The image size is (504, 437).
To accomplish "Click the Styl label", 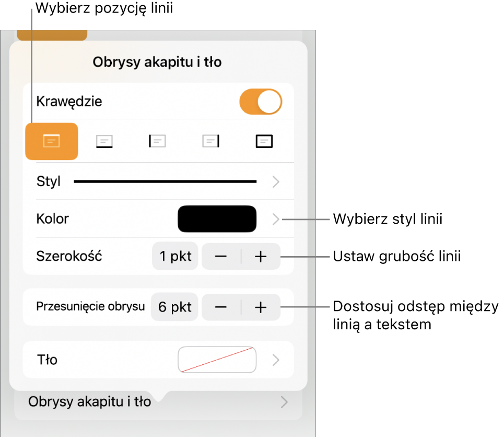I will pyautogui.click(x=49, y=182).
